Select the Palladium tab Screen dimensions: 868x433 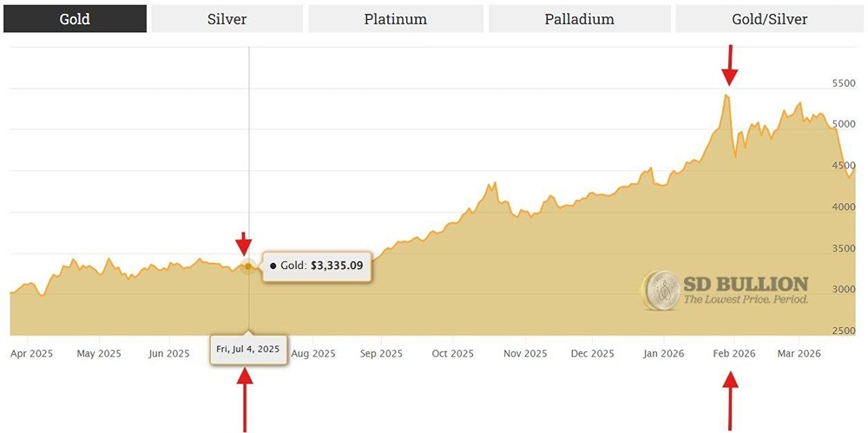[x=579, y=18]
